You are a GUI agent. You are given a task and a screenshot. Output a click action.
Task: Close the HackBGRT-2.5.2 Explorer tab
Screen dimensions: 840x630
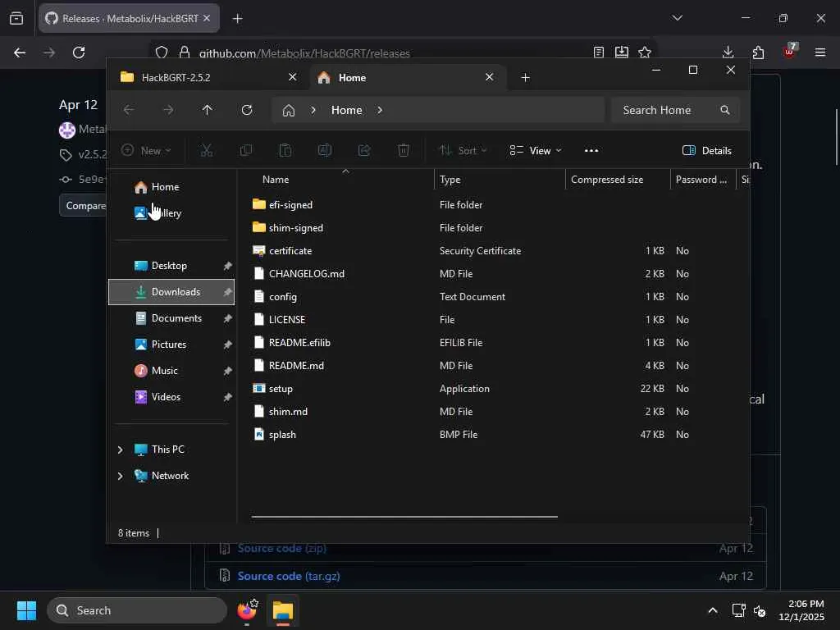[293, 77]
